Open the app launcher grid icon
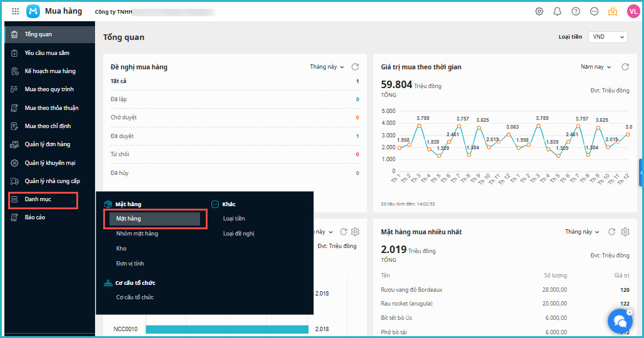This screenshot has width=644, height=338. pos(15,11)
